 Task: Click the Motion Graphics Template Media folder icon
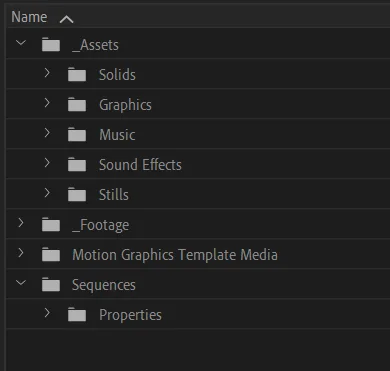(51, 255)
